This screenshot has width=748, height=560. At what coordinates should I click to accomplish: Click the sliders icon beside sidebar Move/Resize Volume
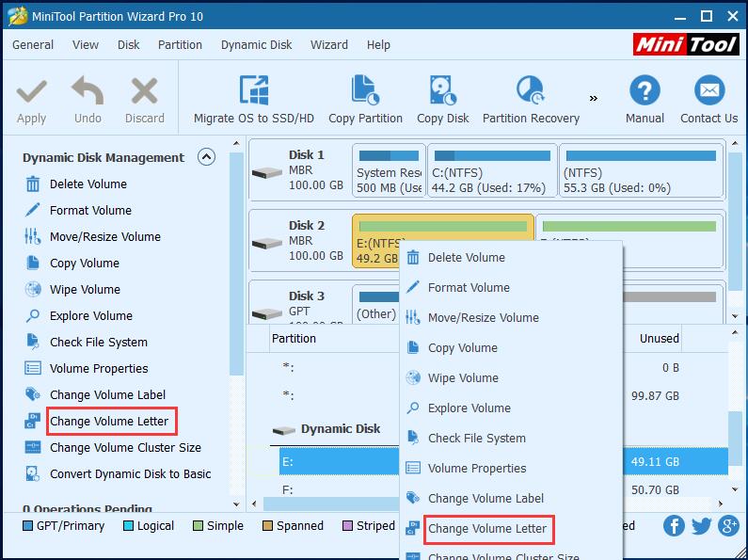pos(32,236)
